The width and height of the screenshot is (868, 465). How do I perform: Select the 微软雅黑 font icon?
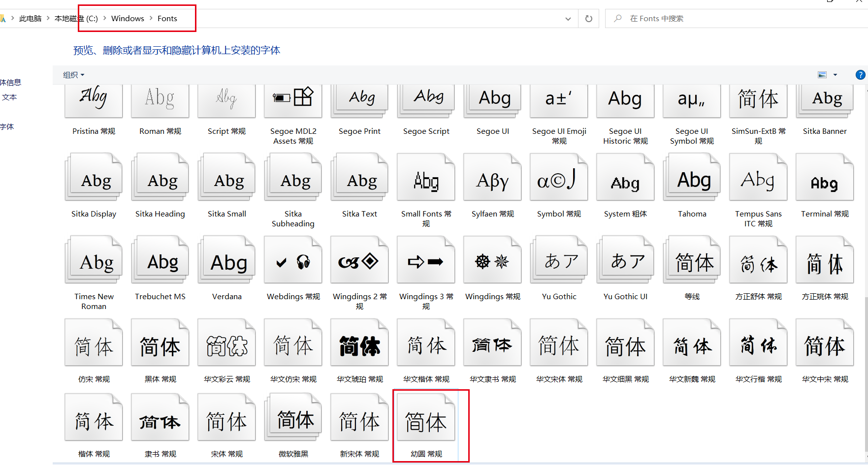coord(293,417)
